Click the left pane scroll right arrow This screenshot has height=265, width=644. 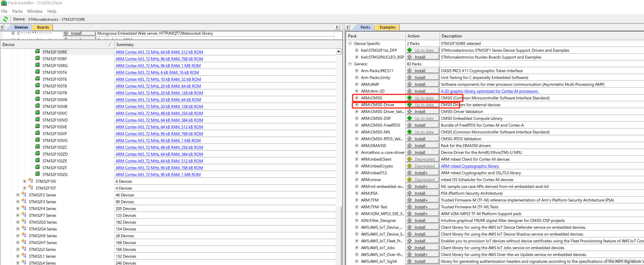338,27
